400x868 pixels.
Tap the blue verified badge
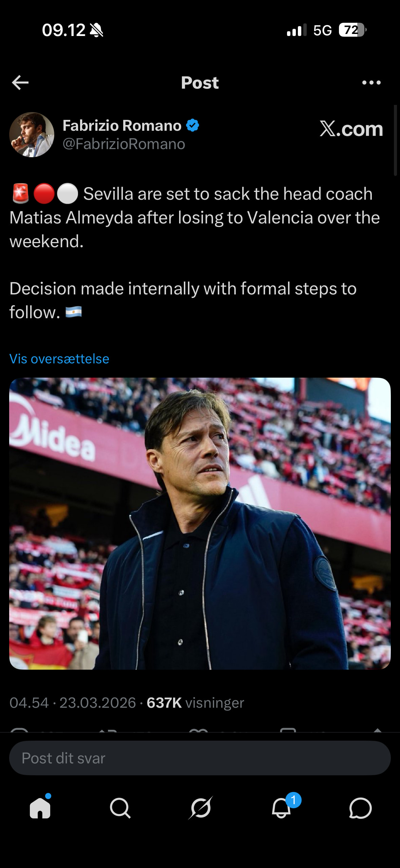point(193,126)
